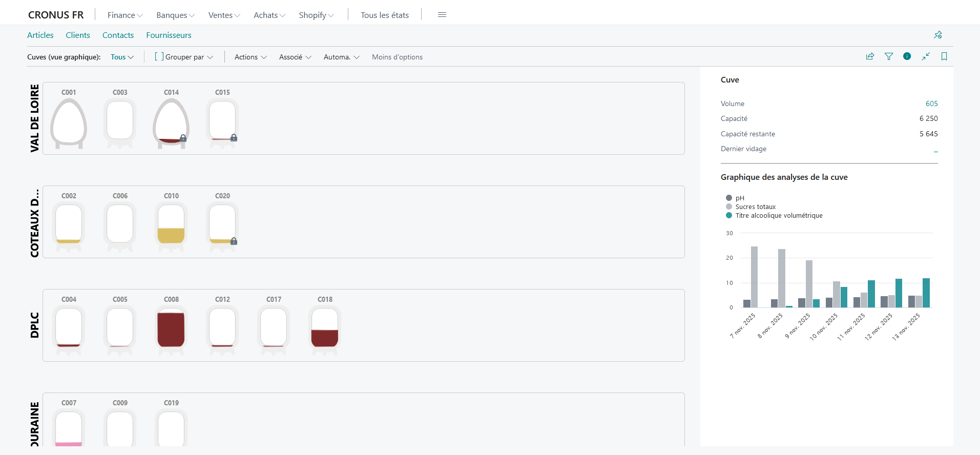This screenshot has width=980, height=455.
Task: Open the Finance menu
Action: (x=125, y=15)
